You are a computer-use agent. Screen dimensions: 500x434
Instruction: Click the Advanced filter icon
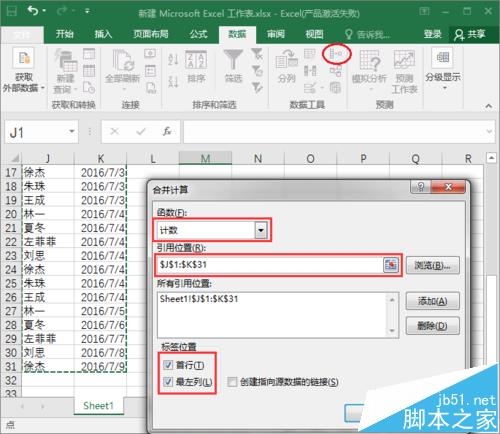coord(257,87)
